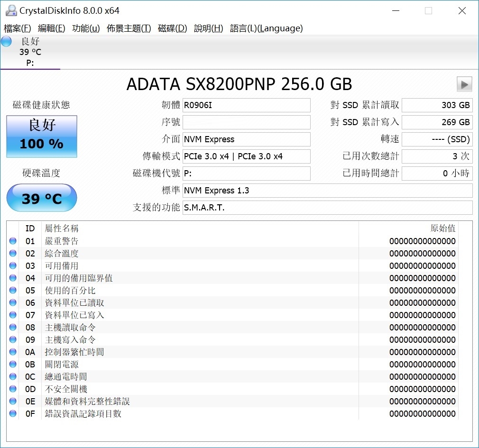Screen dimensions: 479x448
Task: Click status dot for attribute 0E 媒體和資料完整性錯誤
Action: click(x=13, y=401)
